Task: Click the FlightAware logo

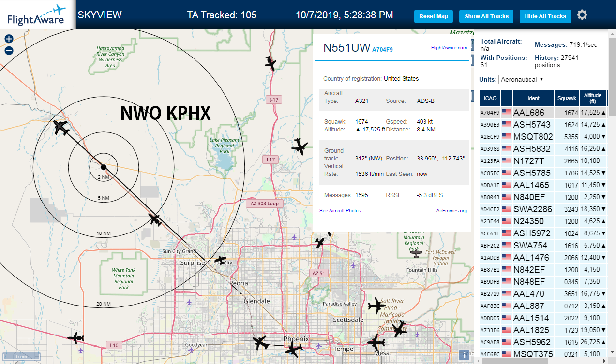Action: click(x=37, y=15)
